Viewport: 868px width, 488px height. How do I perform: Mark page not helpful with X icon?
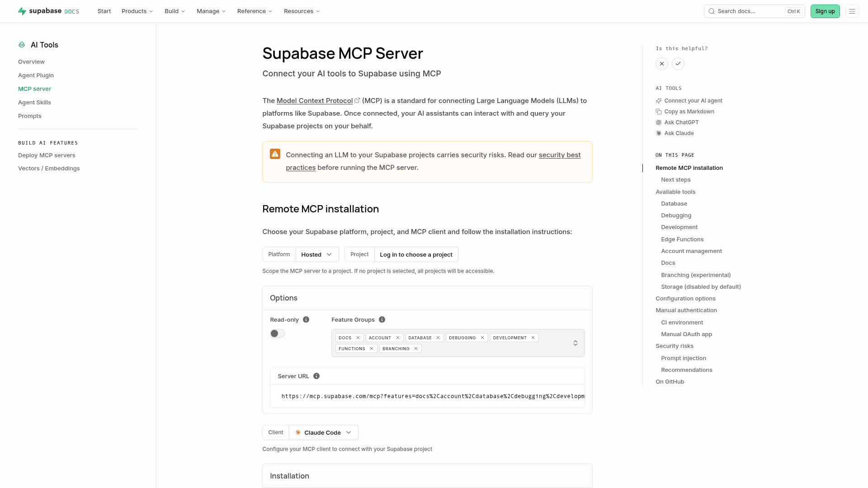point(662,64)
